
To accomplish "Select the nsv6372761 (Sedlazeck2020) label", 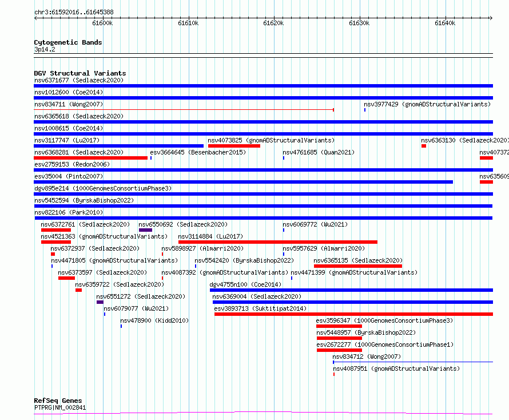I will click(x=85, y=224).
